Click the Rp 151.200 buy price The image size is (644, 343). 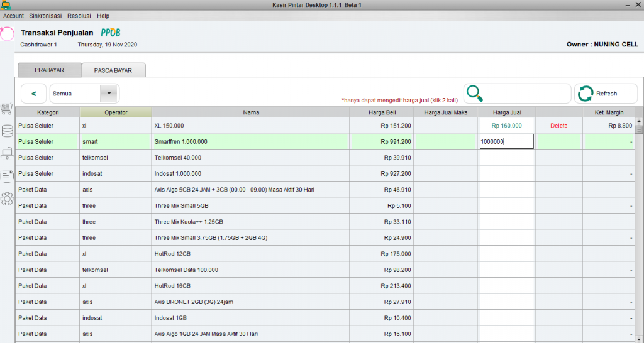[396, 126]
